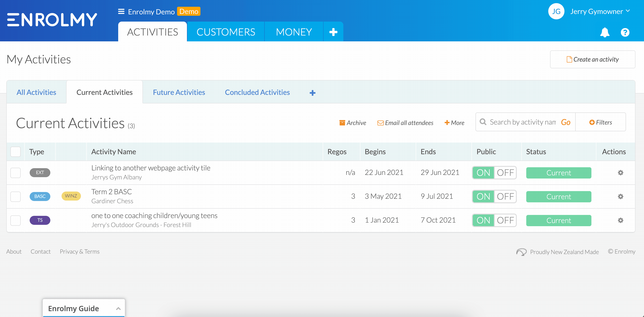
Task: Switch to All Activities tab
Action: [x=36, y=92]
